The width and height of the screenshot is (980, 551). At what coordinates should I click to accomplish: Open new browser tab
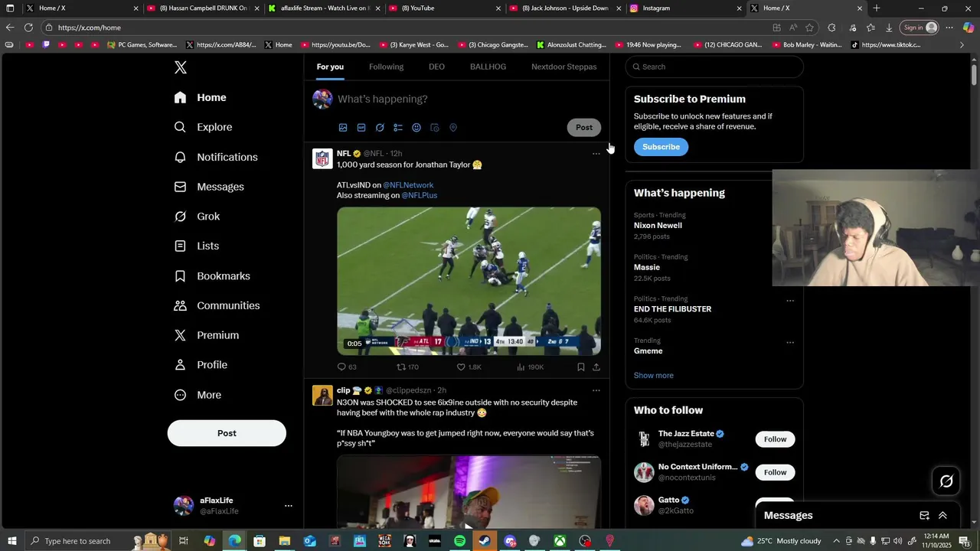pyautogui.click(x=877, y=8)
